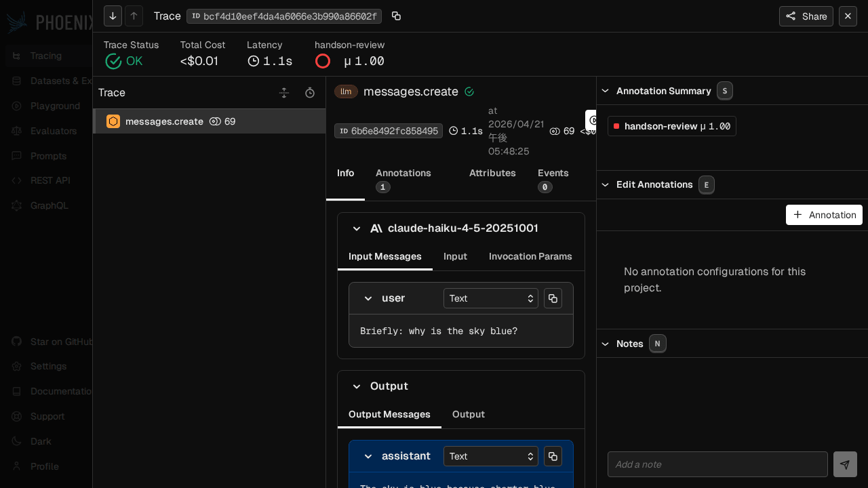This screenshot has width=868, height=488.
Task: Click the Add Annotation button
Action: [x=824, y=215]
